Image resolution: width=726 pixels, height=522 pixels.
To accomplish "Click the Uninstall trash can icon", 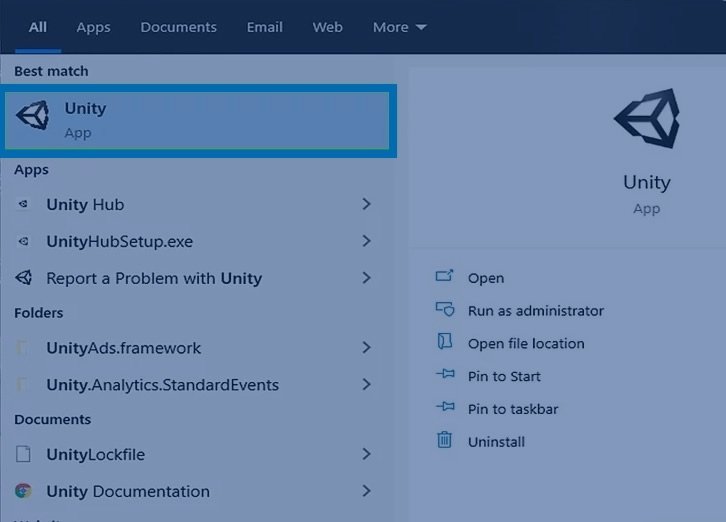I will [x=444, y=440].
